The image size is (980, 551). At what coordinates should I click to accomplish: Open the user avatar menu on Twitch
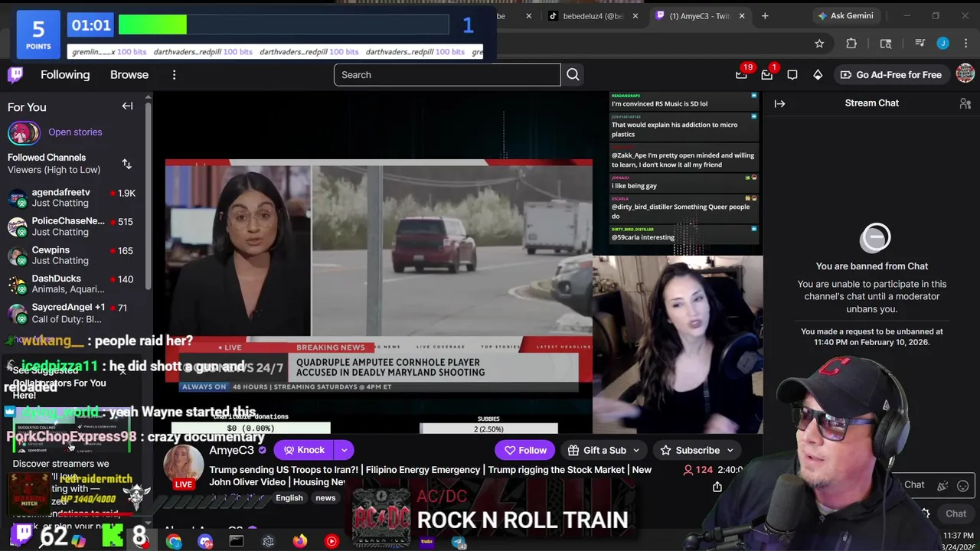[x=965, y=74]
